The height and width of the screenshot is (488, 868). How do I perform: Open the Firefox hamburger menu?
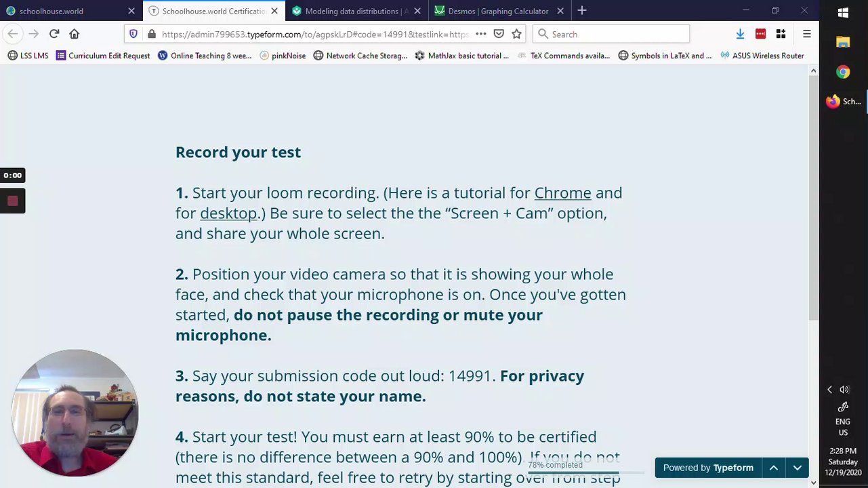(806, 34)
